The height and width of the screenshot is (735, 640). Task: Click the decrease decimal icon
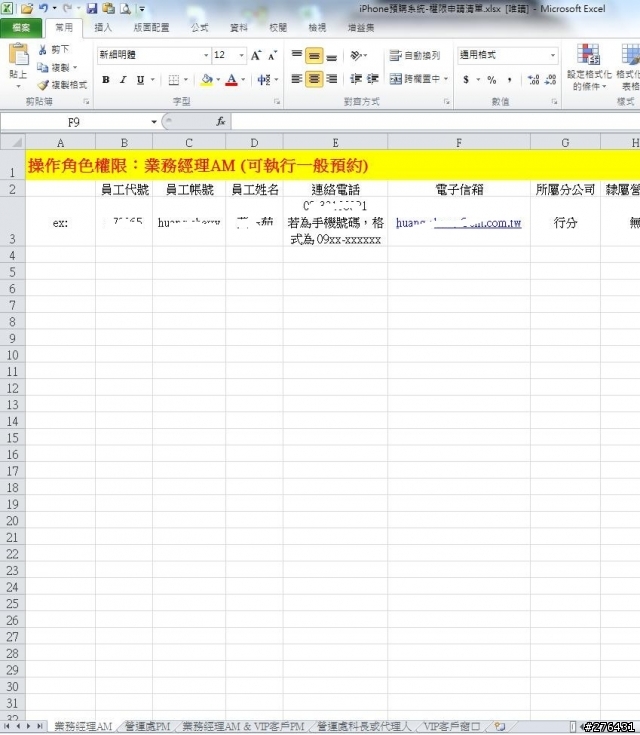click(550, 80)
